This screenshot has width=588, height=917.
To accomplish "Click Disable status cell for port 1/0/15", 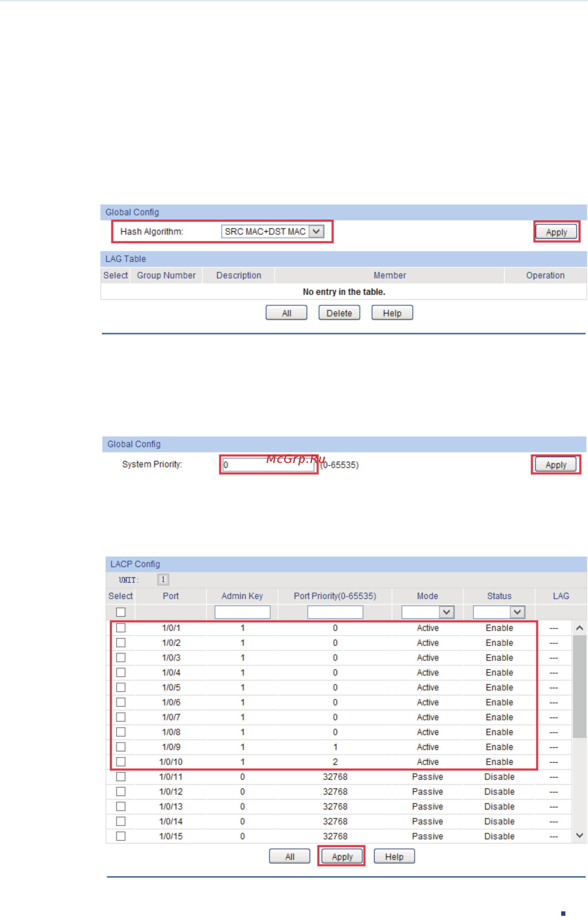I will 499,837.
